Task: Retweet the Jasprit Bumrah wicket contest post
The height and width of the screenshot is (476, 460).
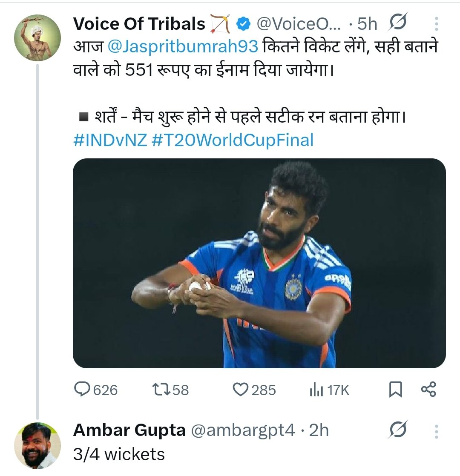Action: tap(161, 390)
